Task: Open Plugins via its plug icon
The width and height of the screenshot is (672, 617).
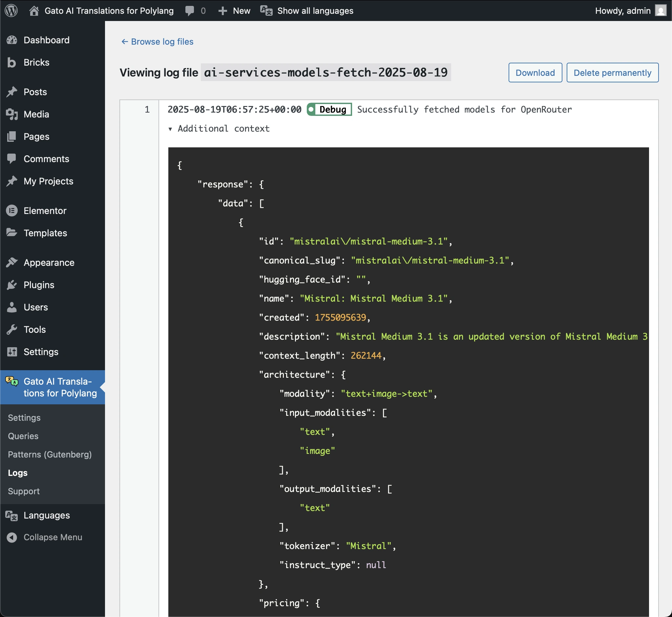Action: (x=12, y=285)
